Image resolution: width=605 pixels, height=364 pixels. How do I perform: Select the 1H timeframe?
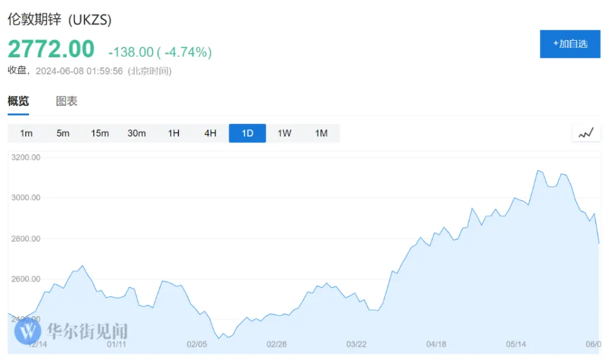pos(173,133)
